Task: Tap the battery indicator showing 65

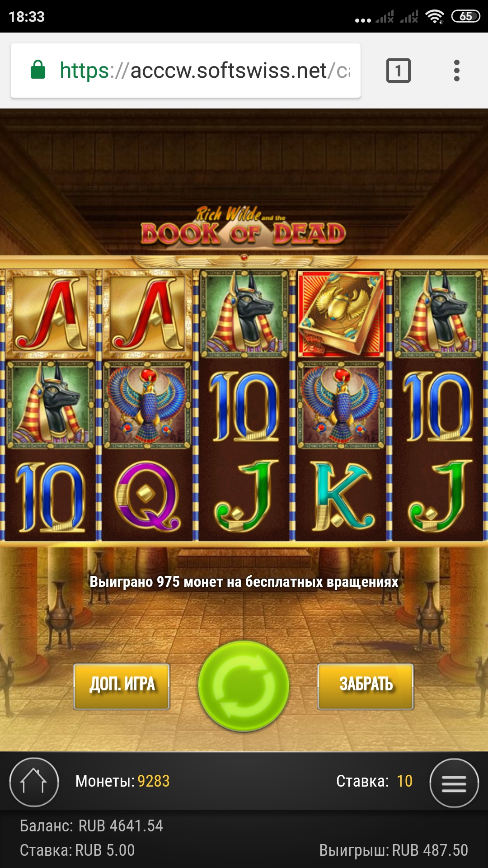Action: 465,17
